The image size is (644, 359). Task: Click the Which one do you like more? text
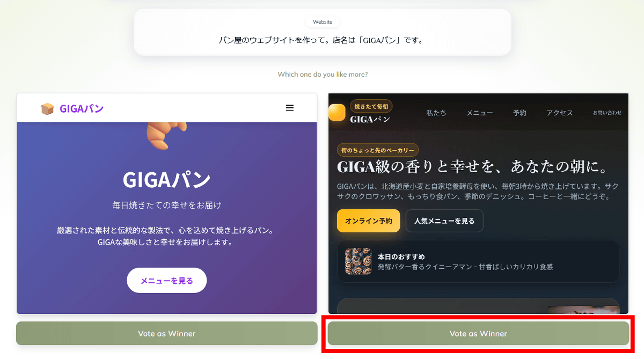pyautogui.click(x=323, y=74)
